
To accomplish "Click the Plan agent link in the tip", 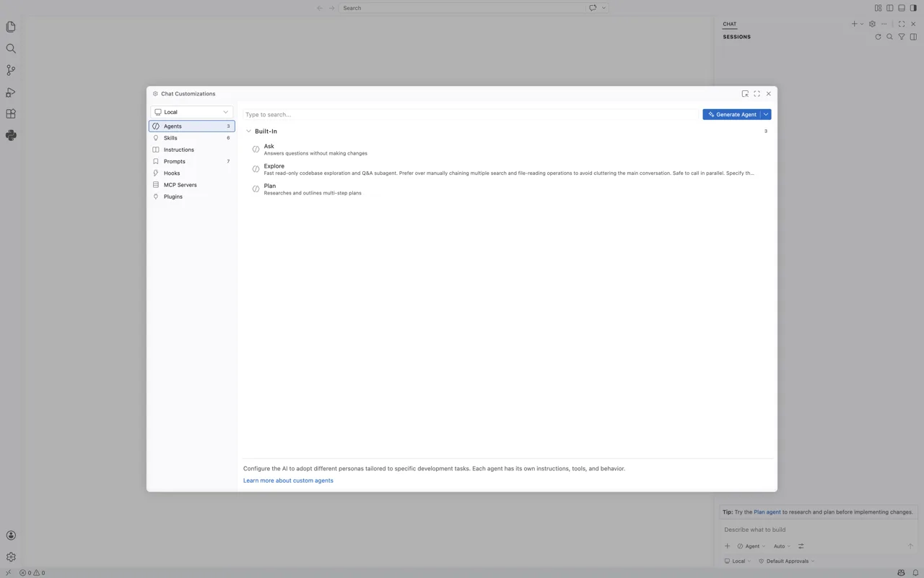I will pos(767,512).
